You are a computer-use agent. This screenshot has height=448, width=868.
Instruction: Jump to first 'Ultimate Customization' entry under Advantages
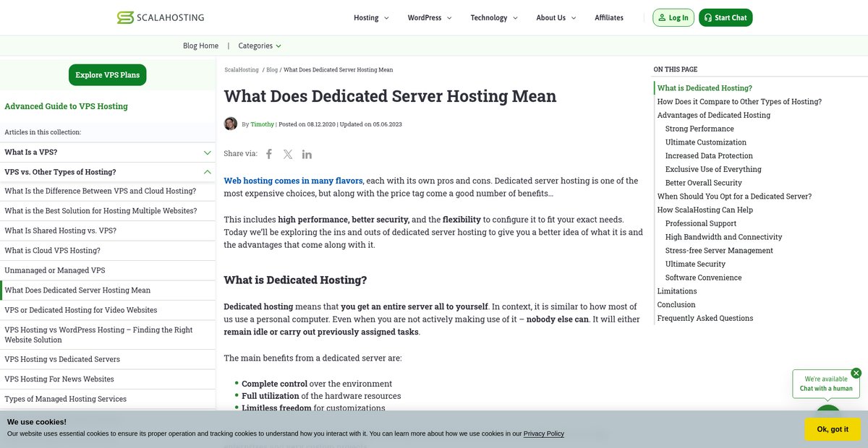point(706,142)
